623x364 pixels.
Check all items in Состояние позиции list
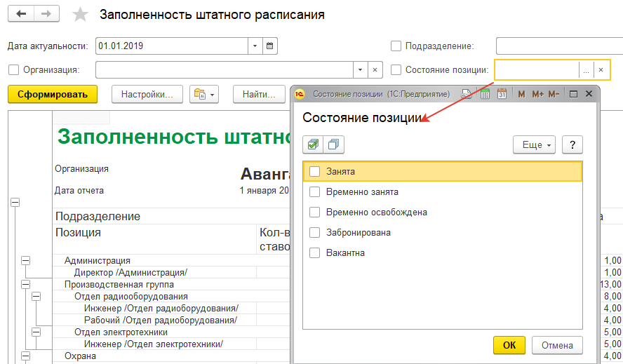[313, 144]
